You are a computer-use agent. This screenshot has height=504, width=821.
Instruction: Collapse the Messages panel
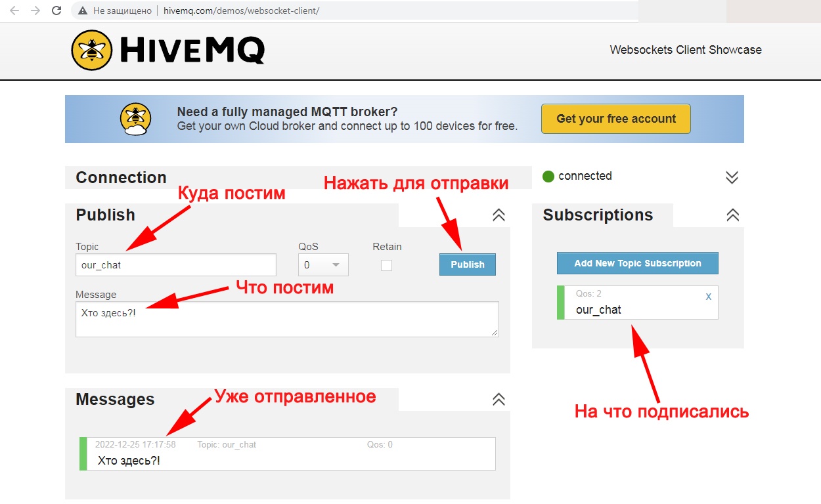click(x=499, y=399)
